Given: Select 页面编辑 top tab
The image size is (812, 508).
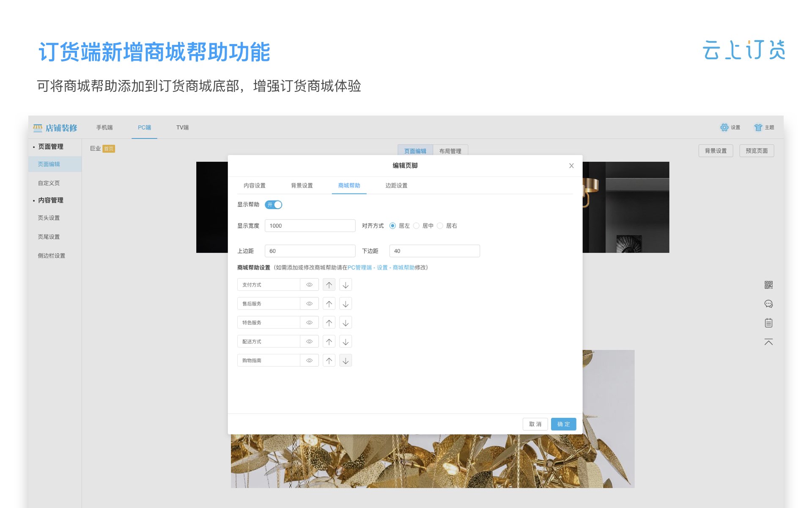Looking at the screenshot, I should 415,151.
